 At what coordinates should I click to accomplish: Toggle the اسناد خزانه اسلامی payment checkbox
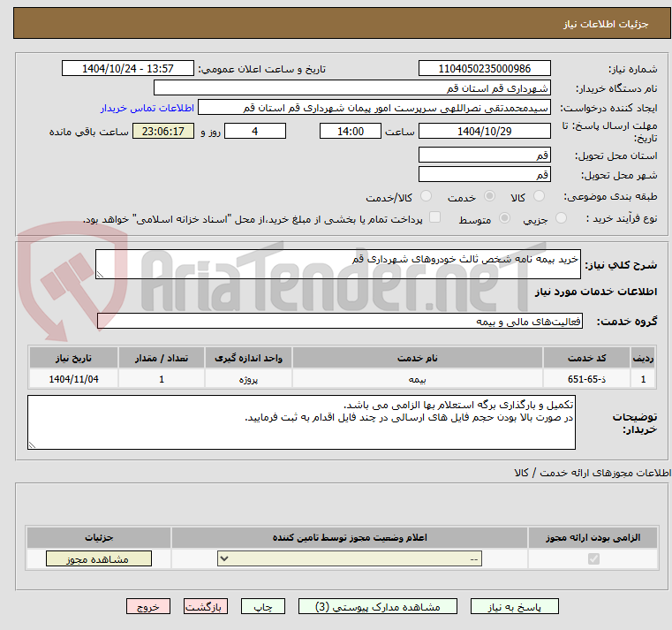[435, 217]
